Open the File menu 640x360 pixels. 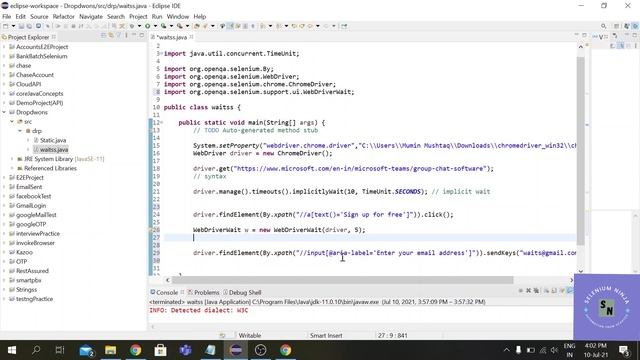(7, 16)
